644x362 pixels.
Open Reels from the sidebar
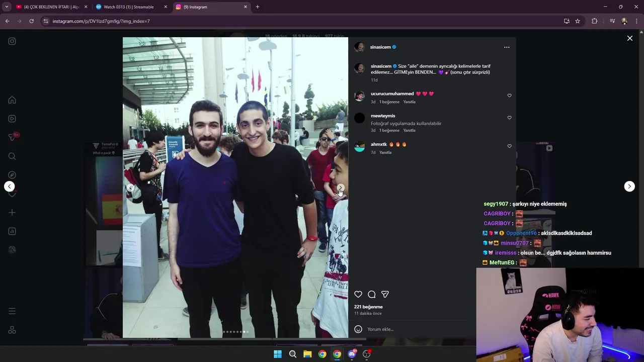[12, 119]
